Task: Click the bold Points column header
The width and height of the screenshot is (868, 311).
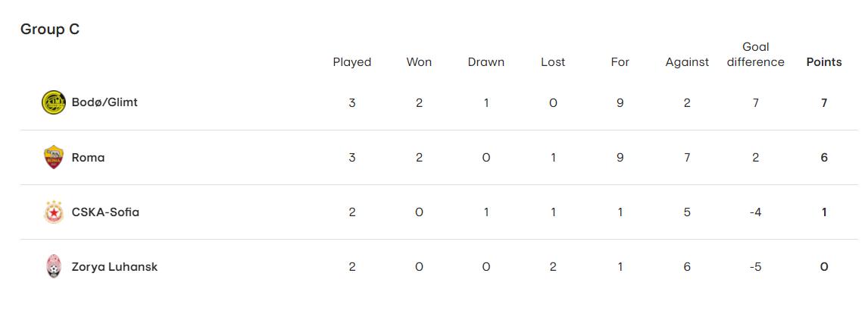Action: [x=824, y=62]
